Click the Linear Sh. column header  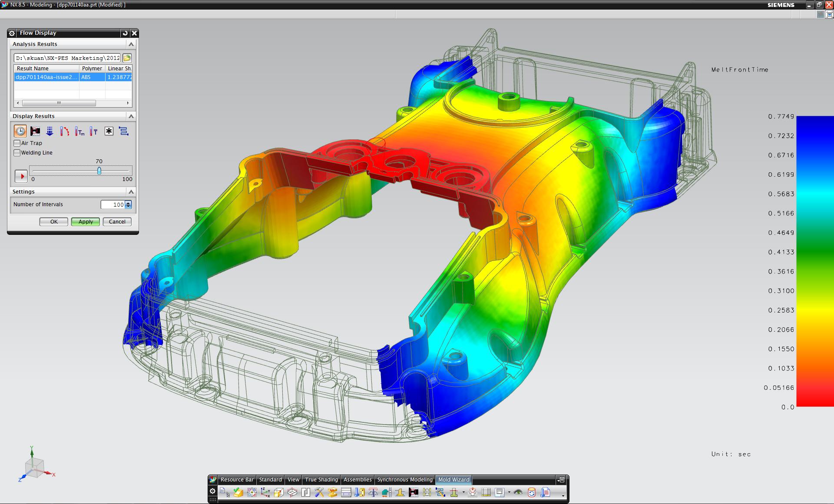(x=119, y=69)
